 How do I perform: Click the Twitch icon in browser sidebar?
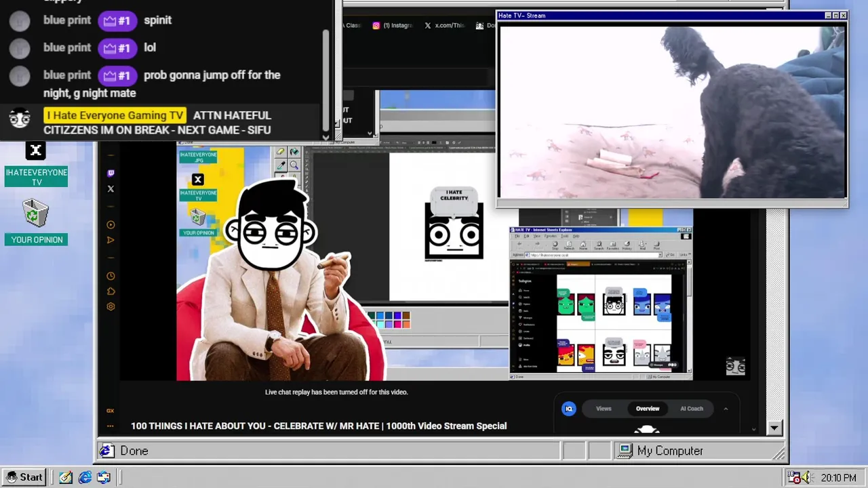[111, 174]
